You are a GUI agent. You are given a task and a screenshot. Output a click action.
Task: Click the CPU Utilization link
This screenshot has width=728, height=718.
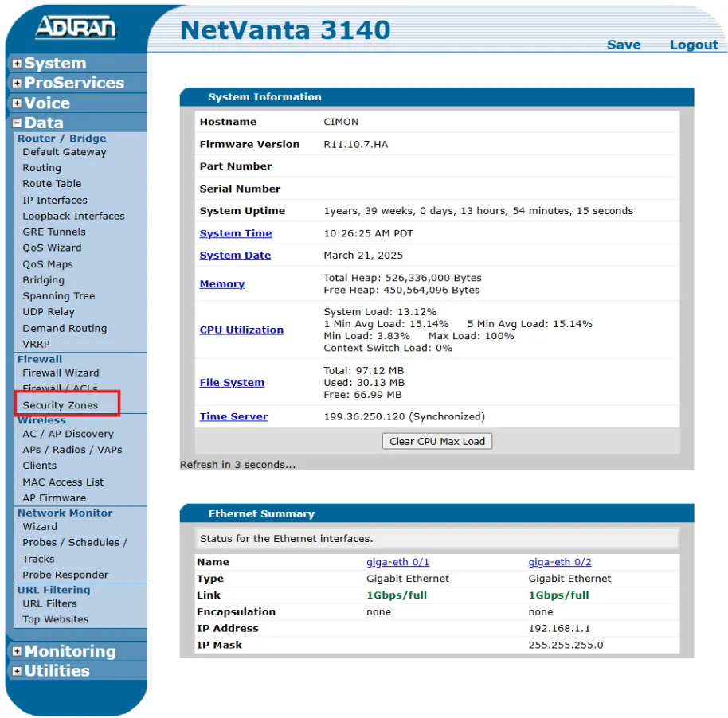pyautogui.click(x=241, y=330)
